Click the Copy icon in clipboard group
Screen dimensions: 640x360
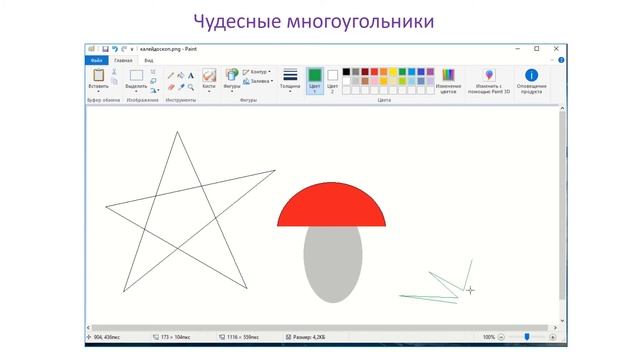(114, 81)
